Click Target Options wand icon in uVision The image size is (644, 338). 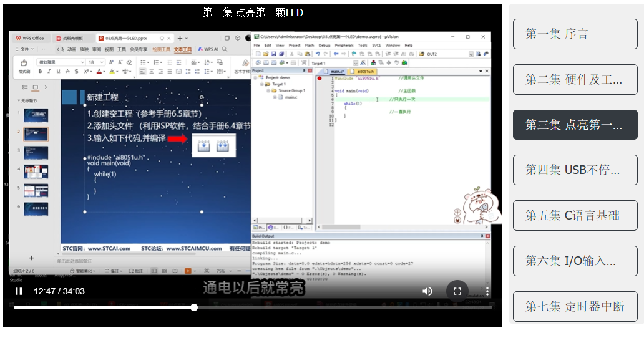363,63
